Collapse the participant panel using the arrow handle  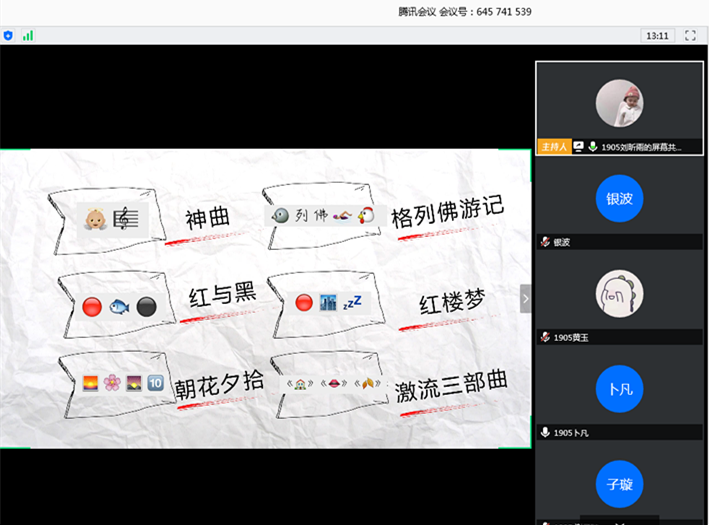pos(525,298)
